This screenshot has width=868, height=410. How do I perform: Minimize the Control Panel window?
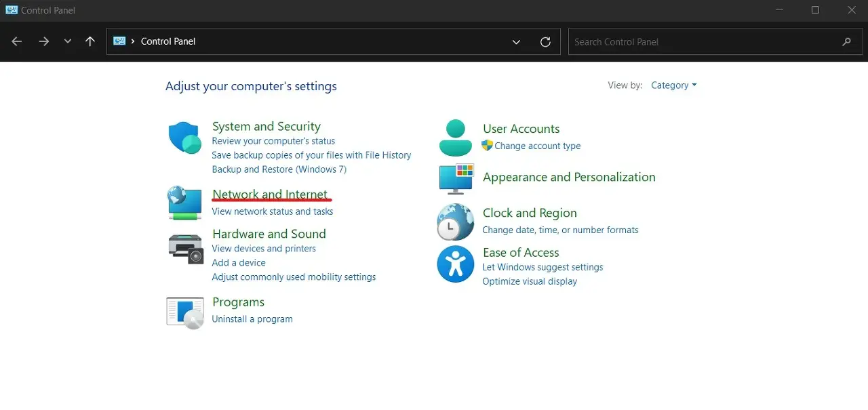coord(778,10)
